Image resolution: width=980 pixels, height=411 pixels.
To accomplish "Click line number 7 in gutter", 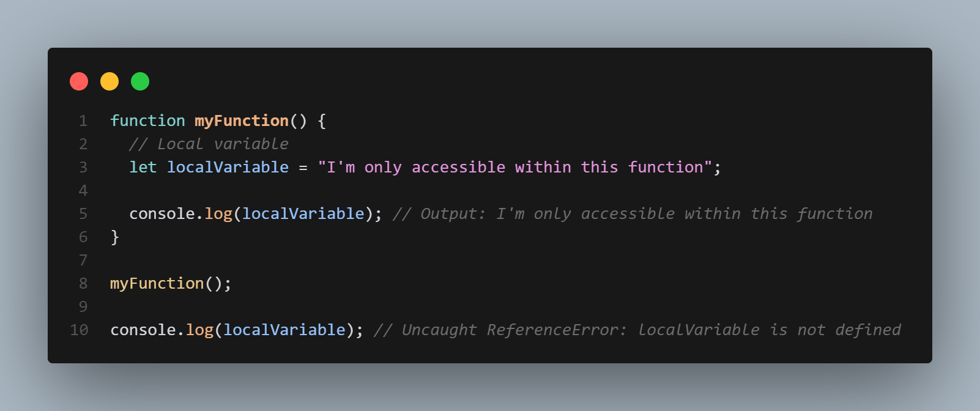I will [x=83, y=261].
